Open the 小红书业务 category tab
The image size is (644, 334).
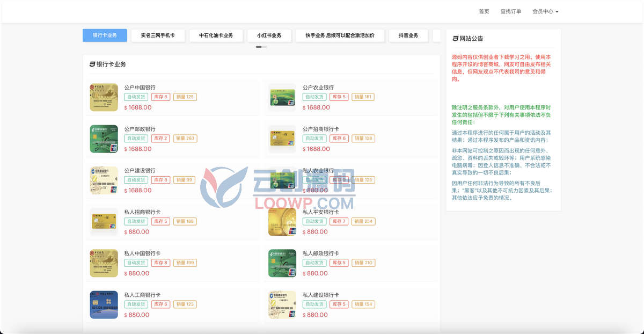pos(269,35)
